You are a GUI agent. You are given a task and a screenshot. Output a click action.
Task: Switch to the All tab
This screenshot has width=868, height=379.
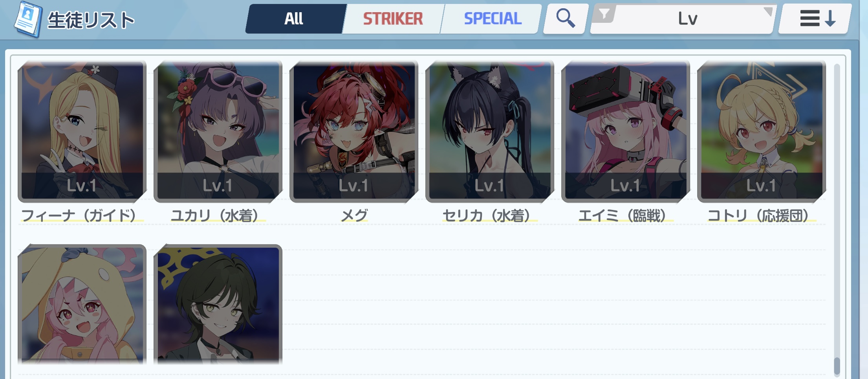[295, 18]
